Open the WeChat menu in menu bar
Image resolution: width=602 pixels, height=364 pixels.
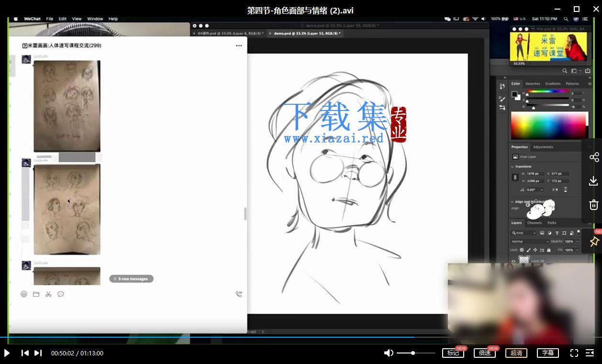33,19
